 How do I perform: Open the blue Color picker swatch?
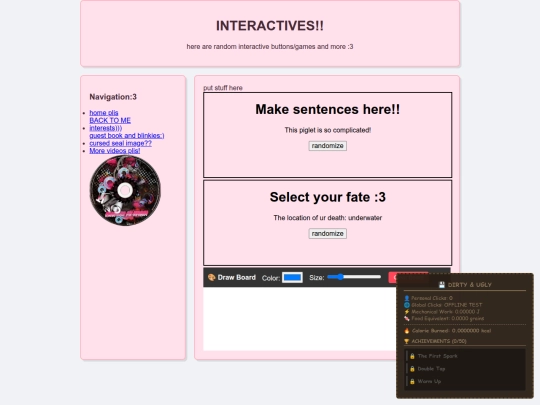click(x=292, y=278)
